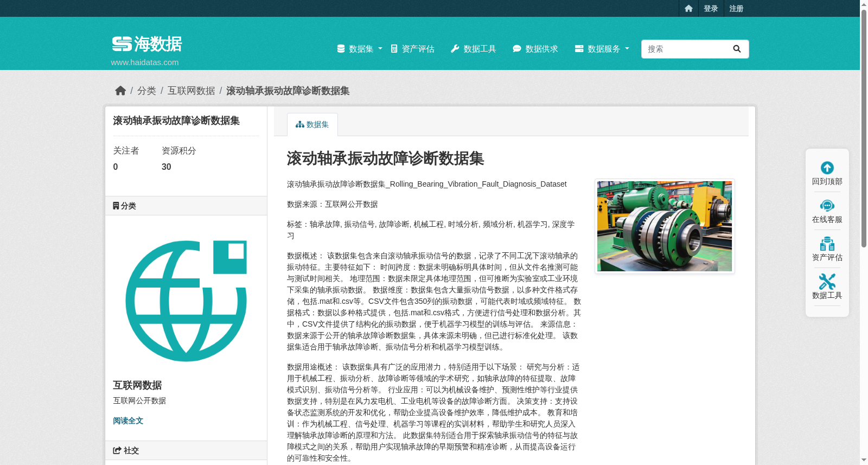Click 阅读全文 read more link

pos(128,421)
